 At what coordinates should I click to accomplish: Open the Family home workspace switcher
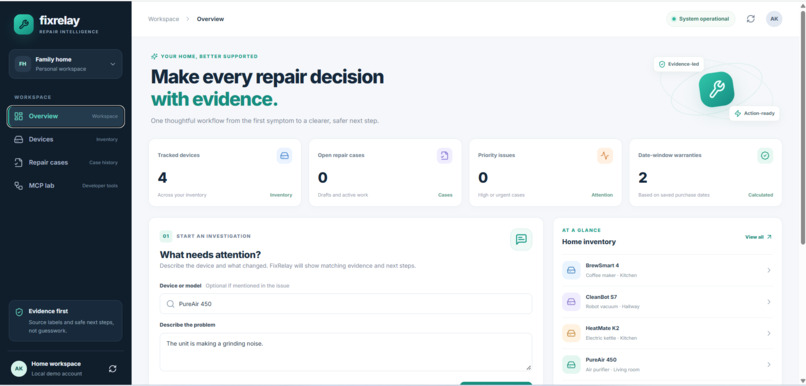65,64
